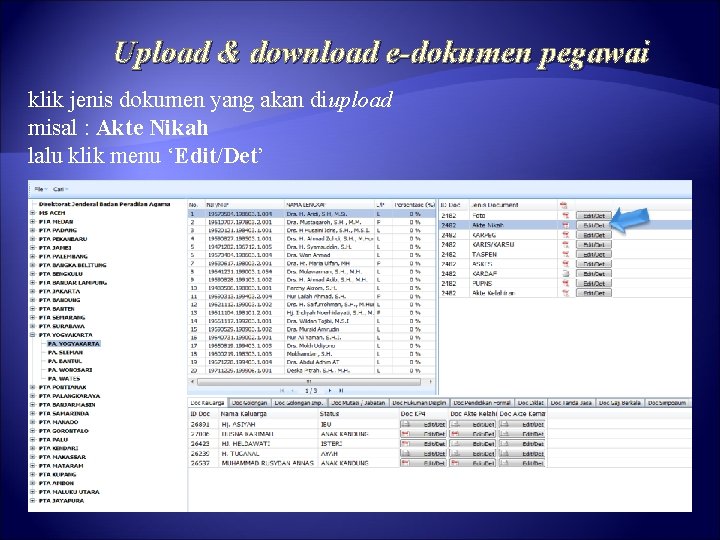Switch to the Doc Mutasi / Jabatan tab
This screenshot has height=540, width=720.
point(358,403)
